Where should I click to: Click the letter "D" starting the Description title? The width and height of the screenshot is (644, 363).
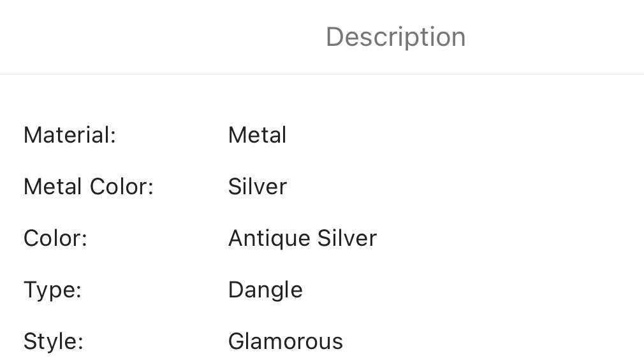tap(335, 37)
